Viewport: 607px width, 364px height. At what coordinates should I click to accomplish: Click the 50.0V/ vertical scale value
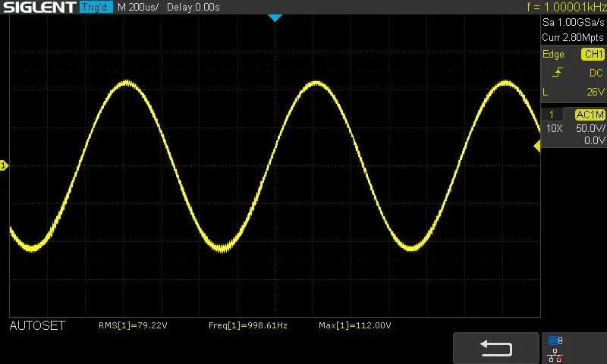590,128
